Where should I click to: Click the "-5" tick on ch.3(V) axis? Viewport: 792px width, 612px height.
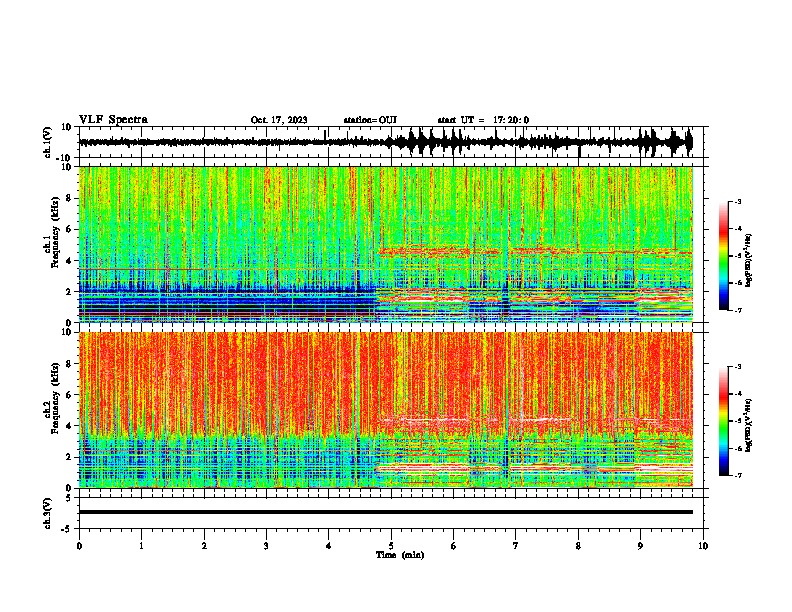[x=68, y=529]
